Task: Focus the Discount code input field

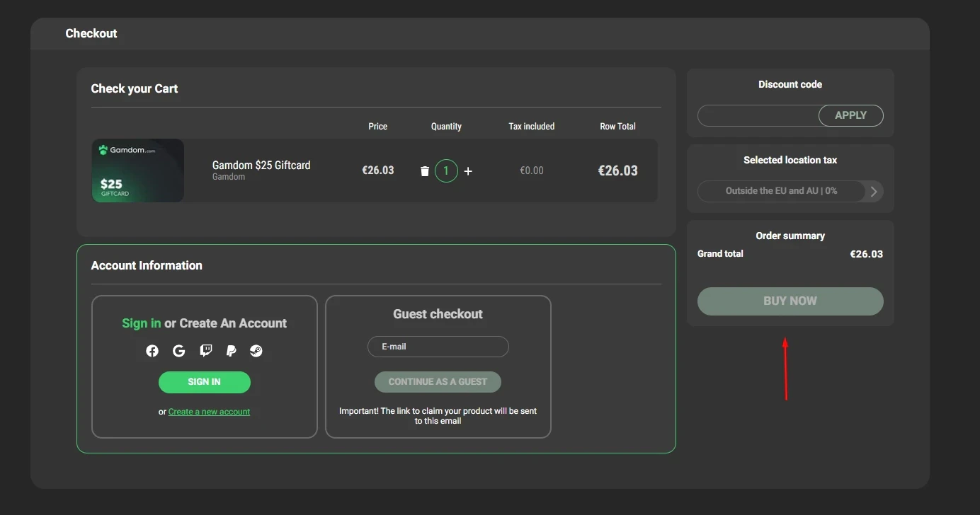Action: click(x=758, y=115)
